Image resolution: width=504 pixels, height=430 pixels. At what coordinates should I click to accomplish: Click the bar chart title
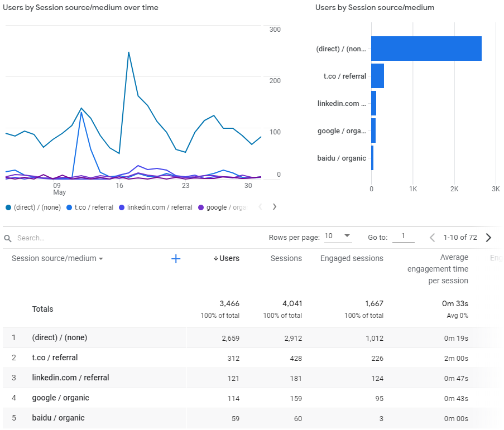tap(375, 7)
